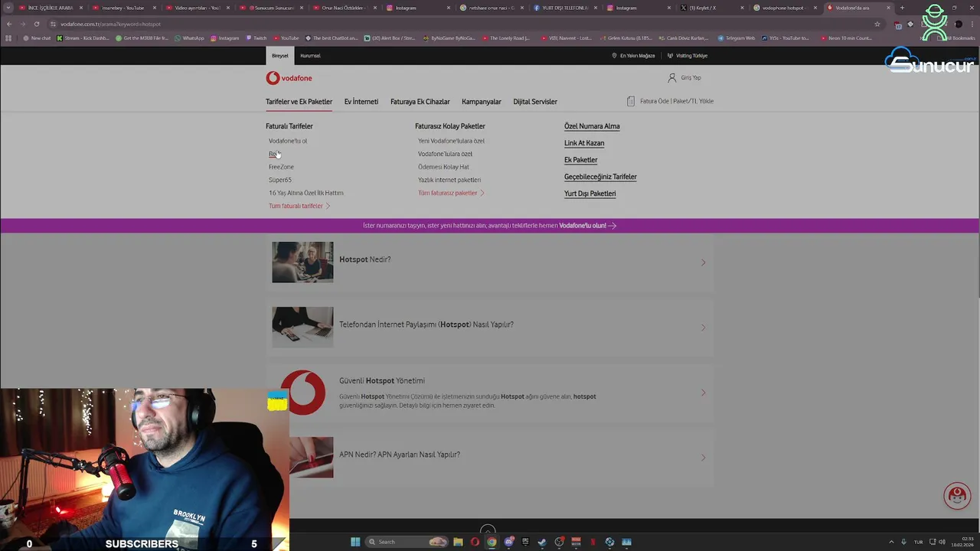Image resolution: width=980 pixels, height=551 pixels.
Task: Open Discord from the taskbar
Action: (508, 542)
